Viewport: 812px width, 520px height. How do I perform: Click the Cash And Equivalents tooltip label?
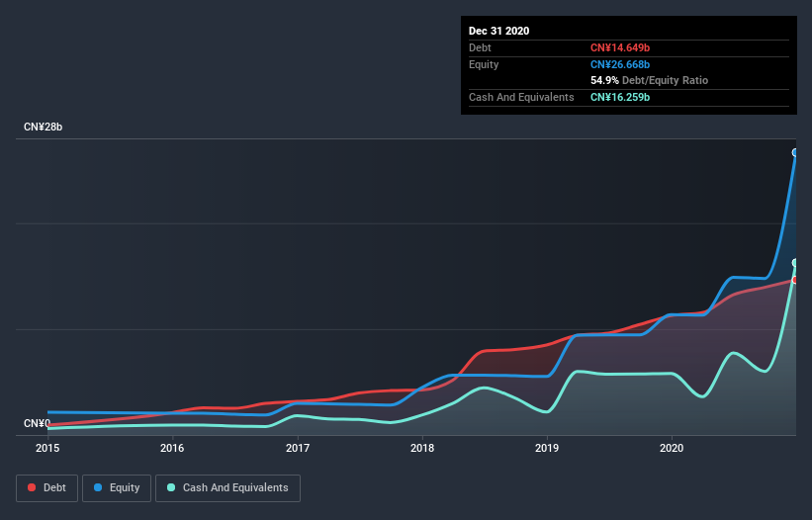[521, 97]
